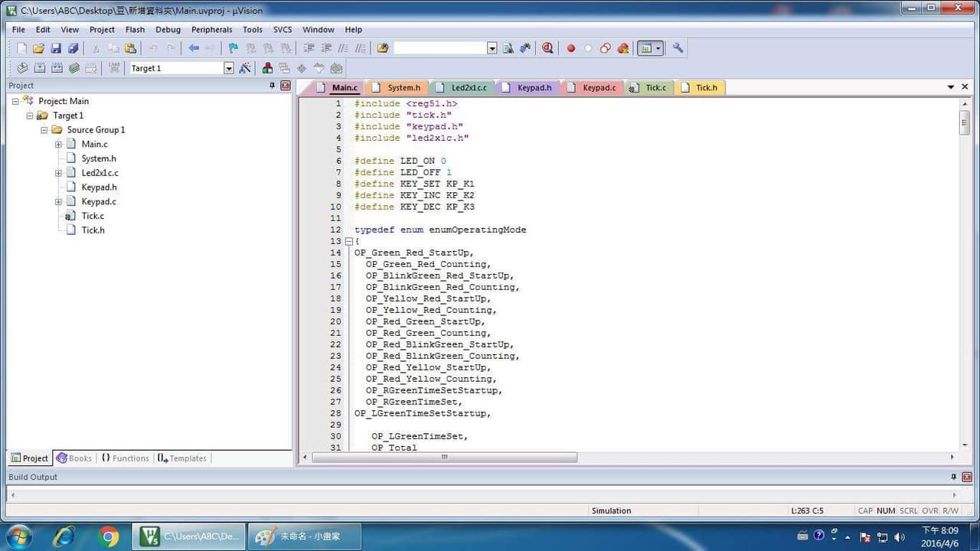Image resolution: width=980 pixels, height=551 pixels.
Task: Toggle the Project panel pin icon
Action: 273,86
